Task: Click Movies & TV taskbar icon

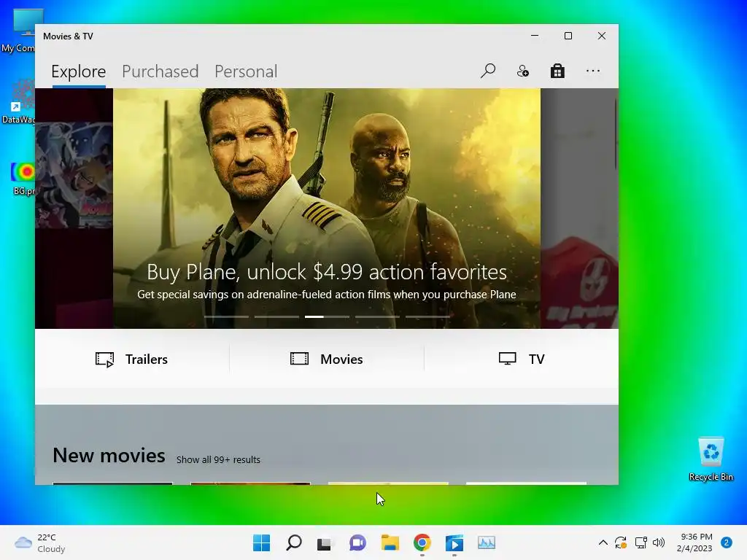Action: click(454, 542)
